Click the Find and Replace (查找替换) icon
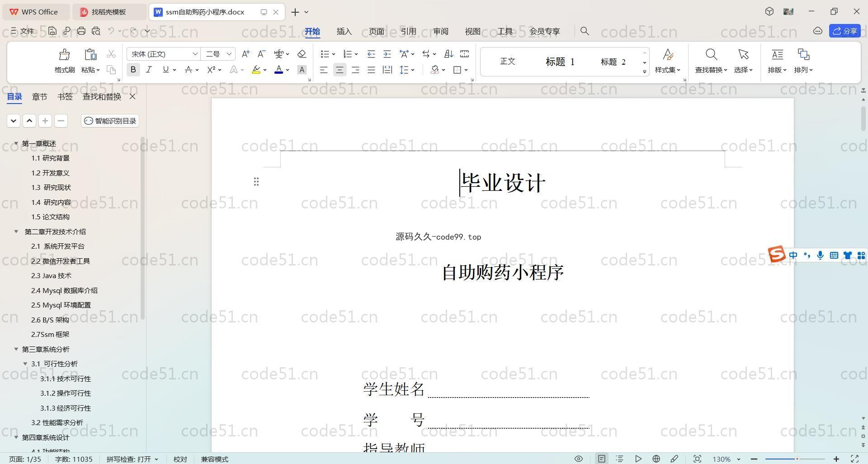This screenshot has height=464, width=868. tap(711, 55)
